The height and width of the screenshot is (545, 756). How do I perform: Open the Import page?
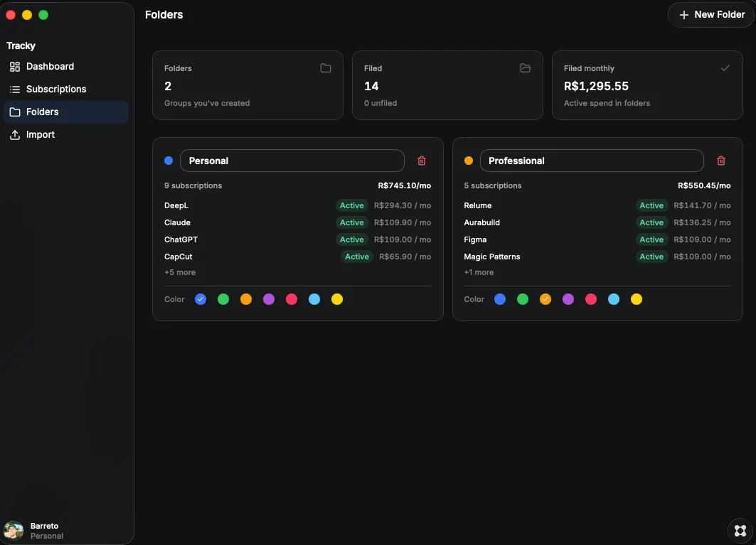tap(65, 134)
